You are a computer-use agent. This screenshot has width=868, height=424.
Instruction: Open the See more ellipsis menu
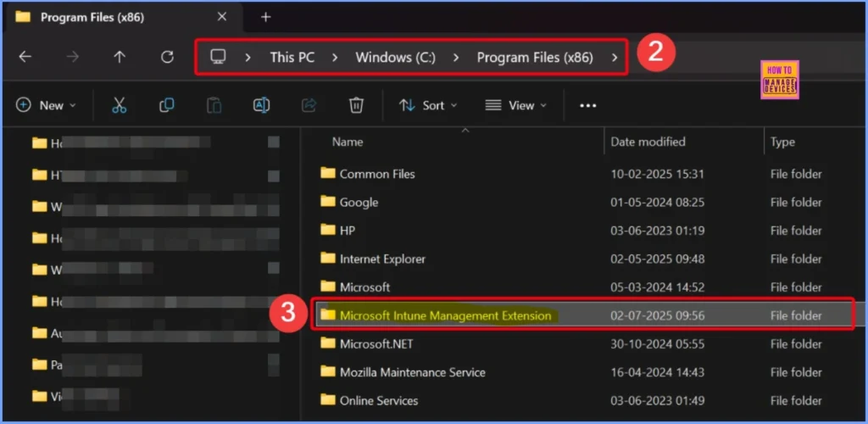coord(588,105)
